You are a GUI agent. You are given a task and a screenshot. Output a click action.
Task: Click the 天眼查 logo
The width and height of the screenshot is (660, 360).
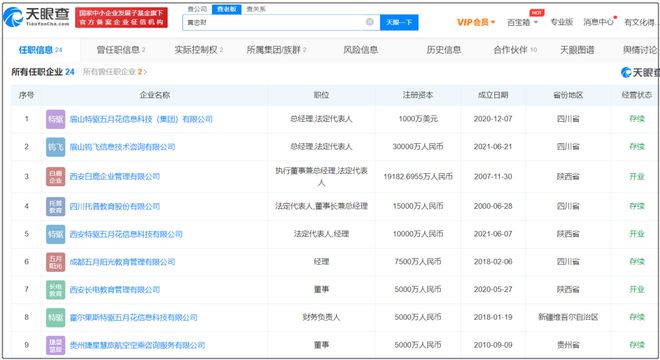pos(36,17)
